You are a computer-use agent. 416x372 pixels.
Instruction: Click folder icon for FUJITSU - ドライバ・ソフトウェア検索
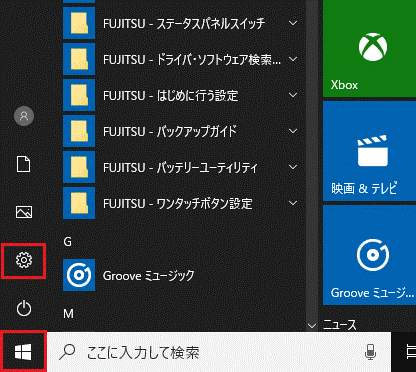coord(79,59)
